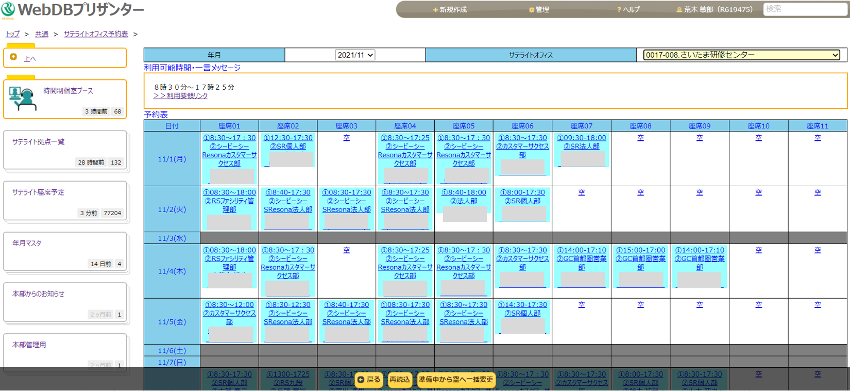Click the 検索 search input field
Viewport: 850px width, 392px height.
(805, 10)
